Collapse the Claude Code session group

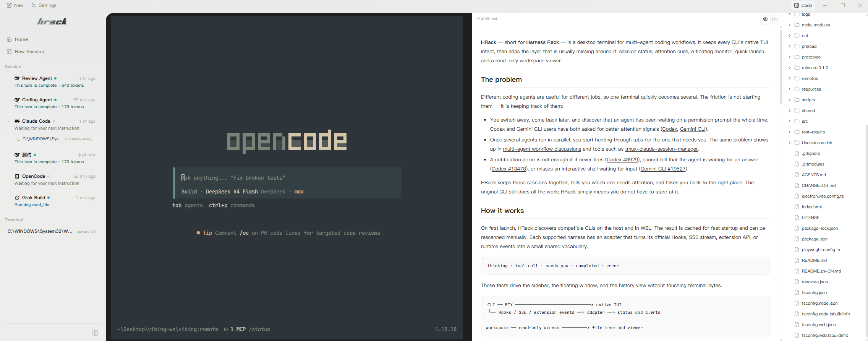click(9, 121)
